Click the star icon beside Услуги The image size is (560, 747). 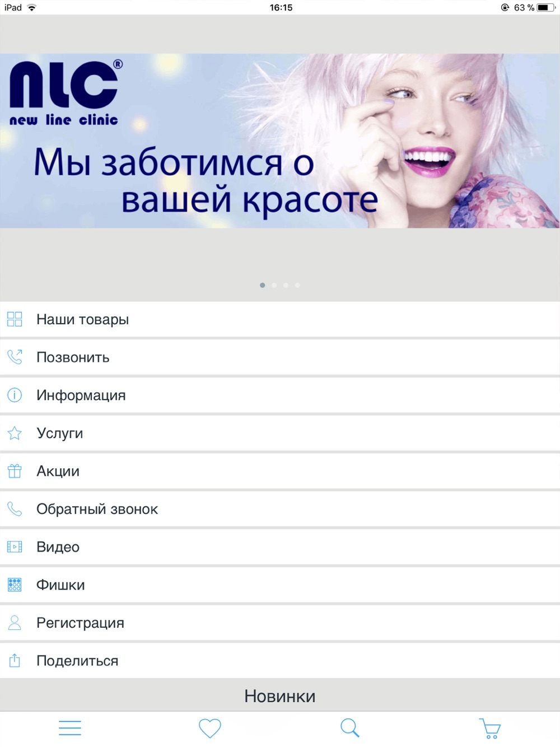pos(15,433)
